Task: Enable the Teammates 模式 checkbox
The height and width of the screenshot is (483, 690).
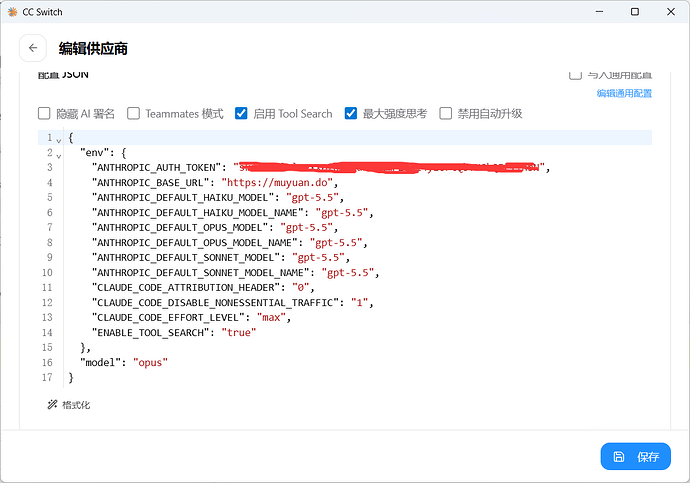Action: pyautogui.click(x=133, y=113)
